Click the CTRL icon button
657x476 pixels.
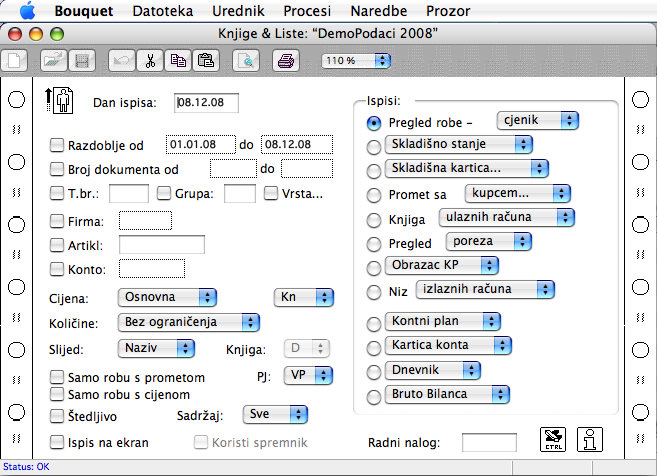pyautogui.click(x=553, y=440)
